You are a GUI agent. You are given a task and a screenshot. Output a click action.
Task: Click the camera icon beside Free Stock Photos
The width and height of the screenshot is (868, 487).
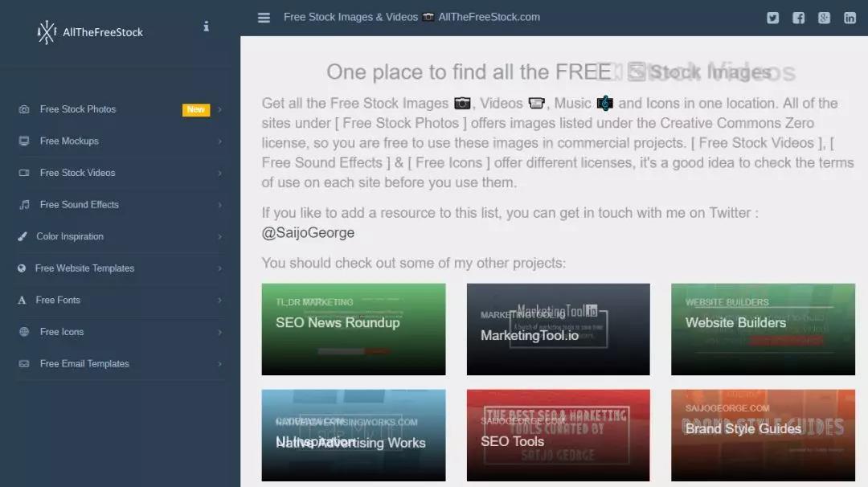(24, 109)
